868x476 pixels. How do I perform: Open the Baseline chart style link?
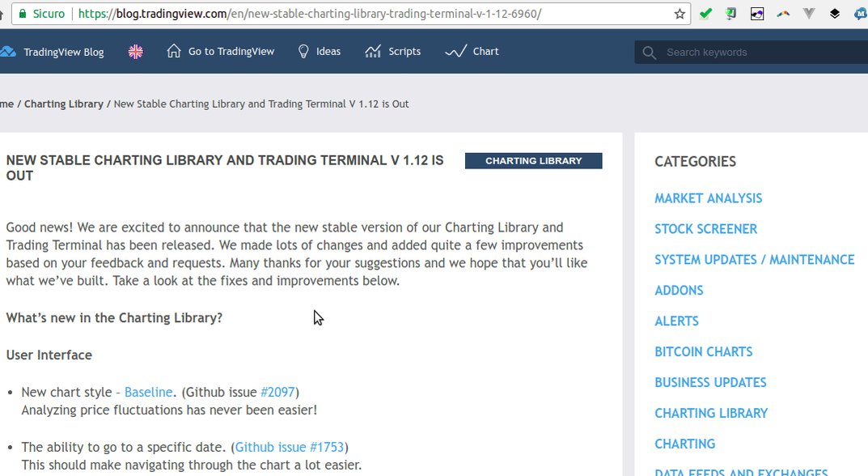pyautogui.click(x=148, y=393)
